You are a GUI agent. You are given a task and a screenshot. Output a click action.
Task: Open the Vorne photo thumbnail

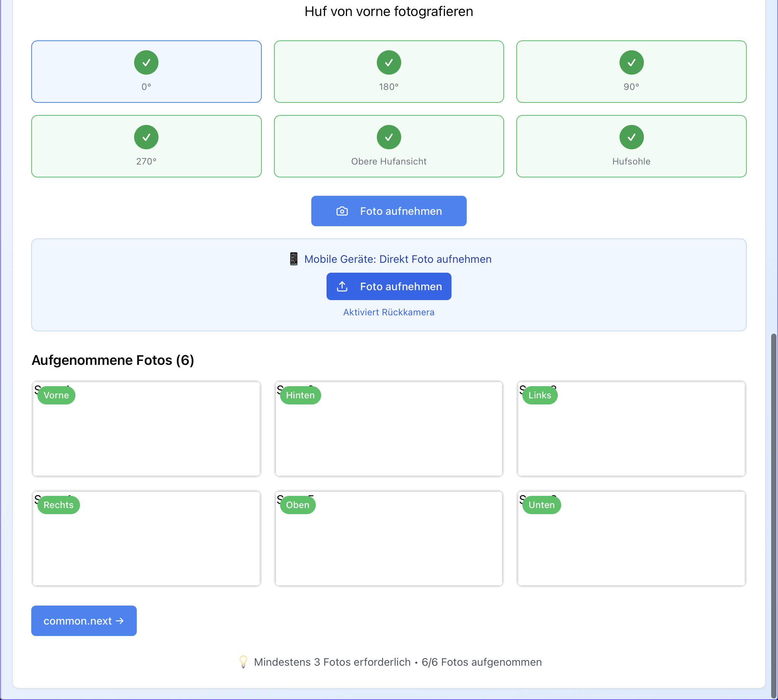[x=146, y=435]
